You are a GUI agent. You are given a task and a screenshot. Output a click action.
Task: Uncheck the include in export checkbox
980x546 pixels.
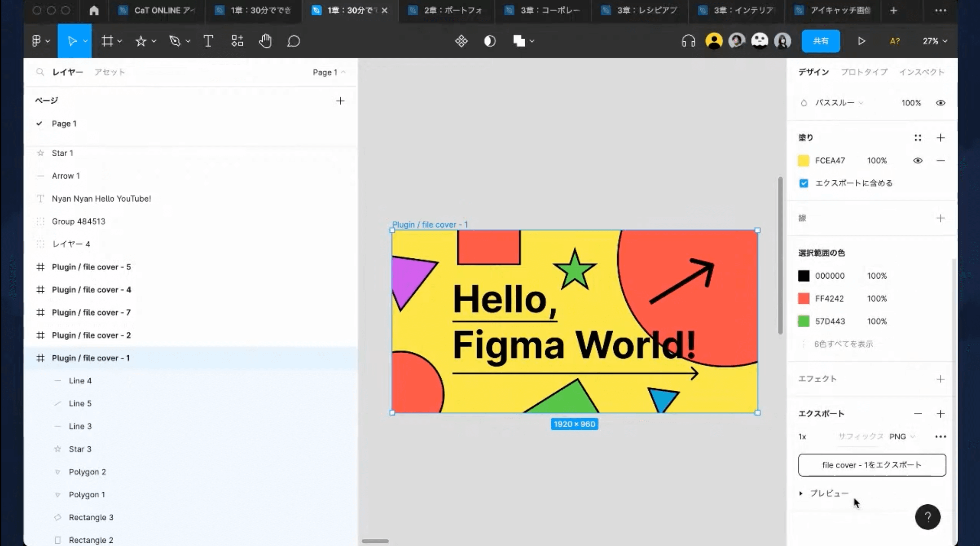tap(804, 183)
